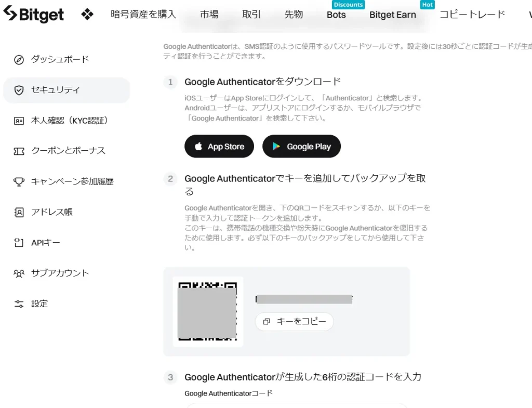This screenshot has width=532, height=408.
Task: Open 本人確認（KYC認証）via its ID card icon
Action: pyautogui.click(x=19, y=120)
